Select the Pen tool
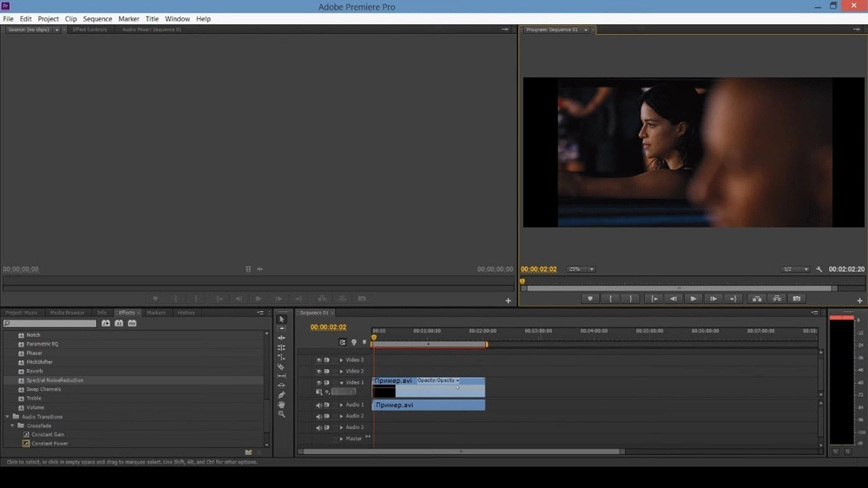868x488 pixels. [x=281, y=395]
